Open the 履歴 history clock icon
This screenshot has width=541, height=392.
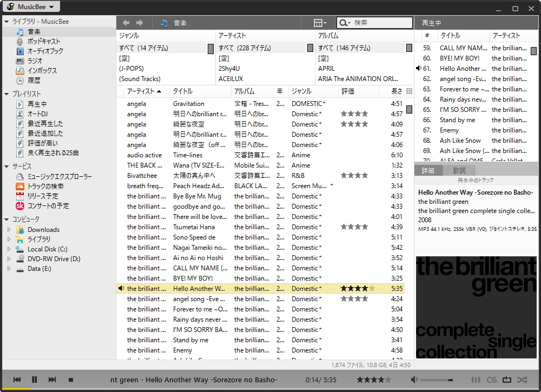click(x=20, y=81)
